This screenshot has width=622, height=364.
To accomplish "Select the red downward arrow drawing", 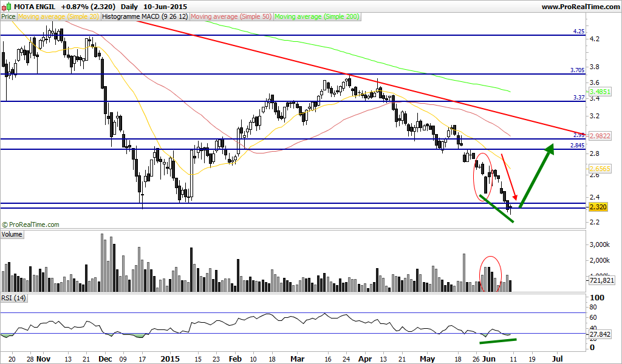I will point(510,177).
